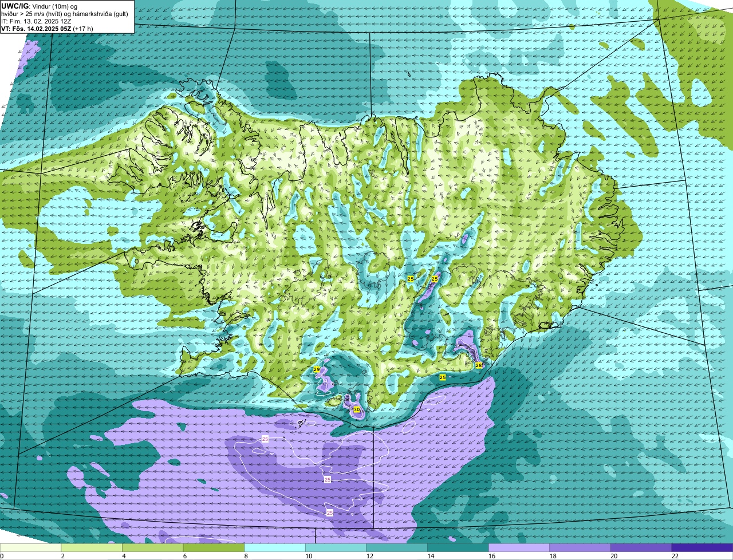Viewport: 733px width, 560px height.
Task: Select the 20–22 m/s legend color swatch
Action: [641, 547]
